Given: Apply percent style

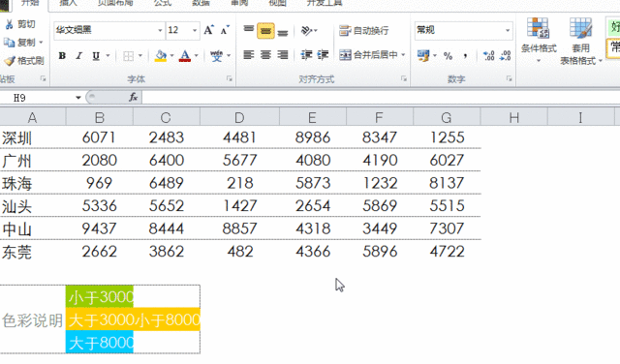Looking at the screenshot, I should (x=448, y=56).
